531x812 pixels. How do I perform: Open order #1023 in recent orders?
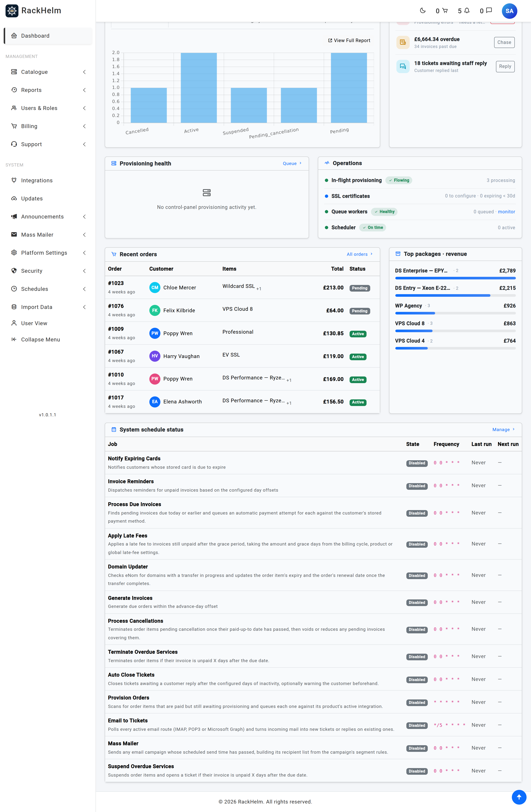coord(116,283)
